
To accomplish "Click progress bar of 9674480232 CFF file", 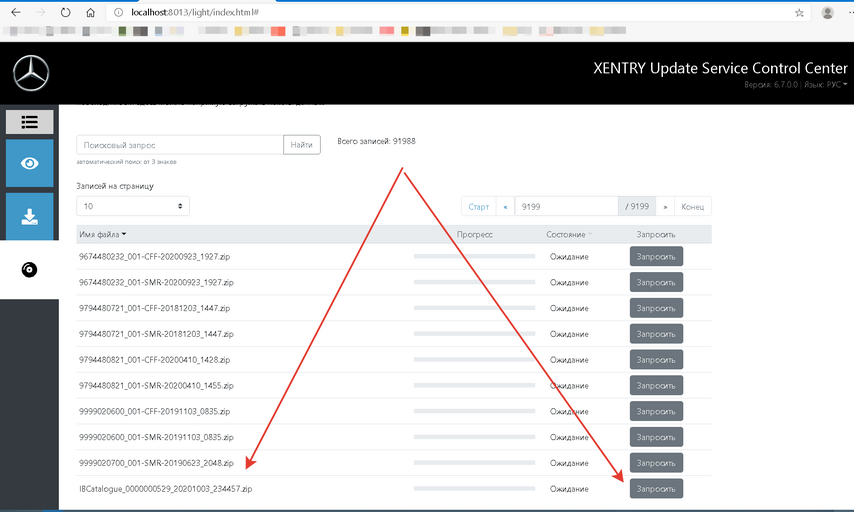I will coord(474,256).
